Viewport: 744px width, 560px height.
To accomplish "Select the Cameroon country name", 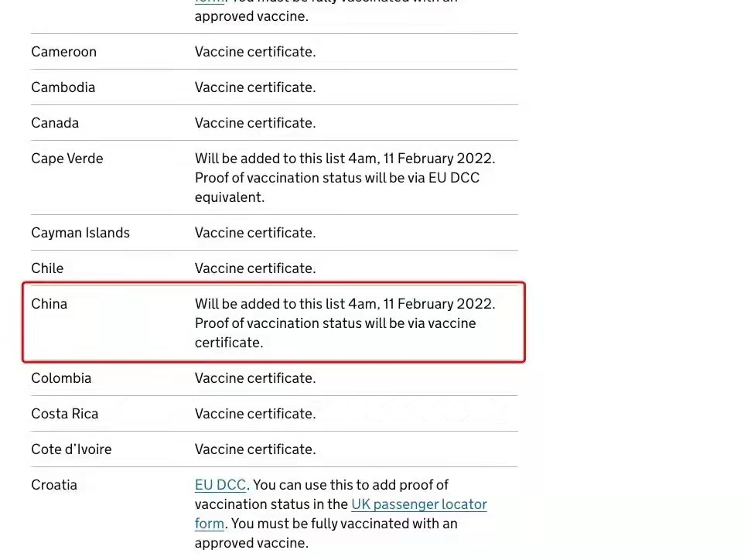I will (64, 52).
